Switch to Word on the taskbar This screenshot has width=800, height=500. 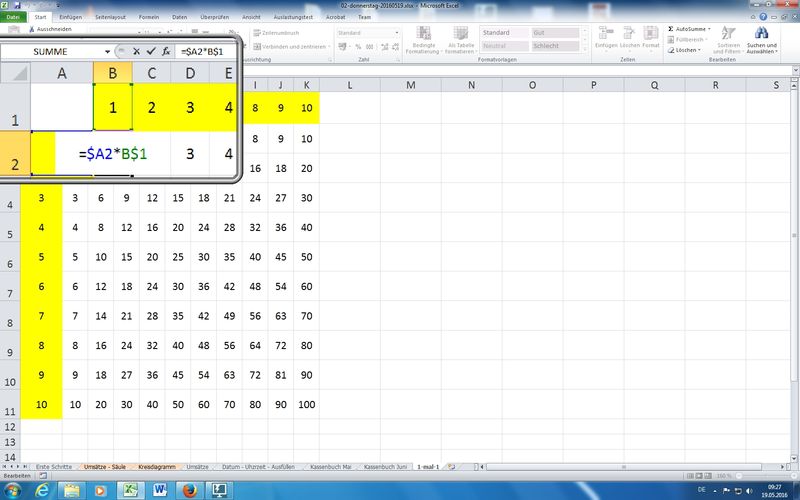click(160, 490)
